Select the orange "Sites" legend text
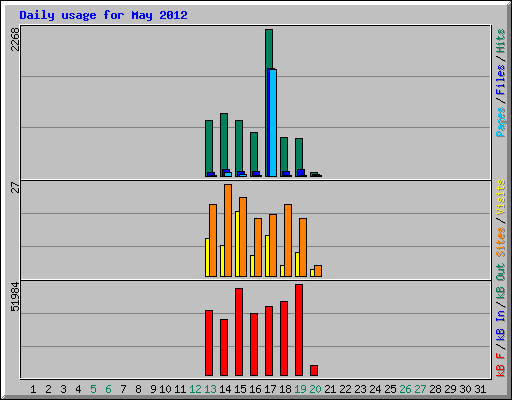The image size is (512, 400). click(501, 242)
